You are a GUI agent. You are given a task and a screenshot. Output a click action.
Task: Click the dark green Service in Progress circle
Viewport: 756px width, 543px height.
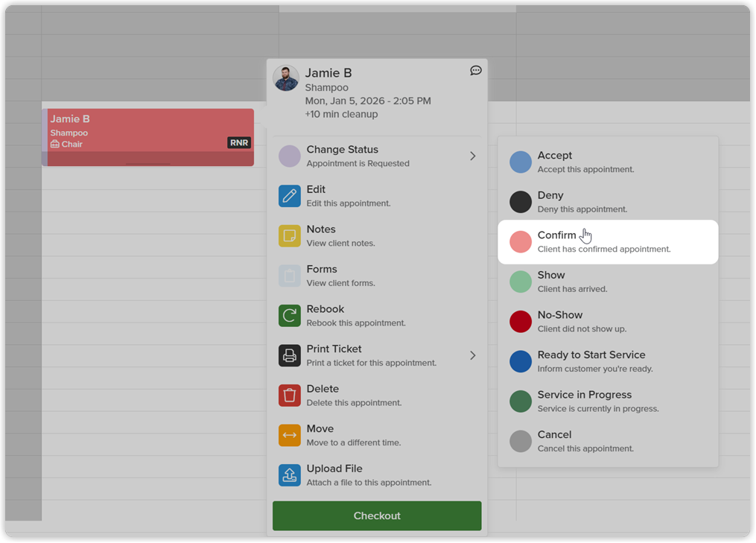coord(520,401)
